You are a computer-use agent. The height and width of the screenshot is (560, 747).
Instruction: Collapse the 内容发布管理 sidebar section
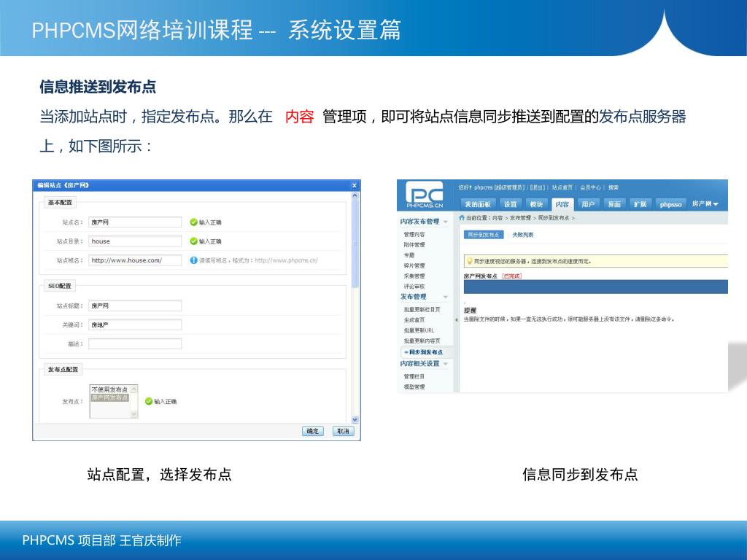[446, 222]
